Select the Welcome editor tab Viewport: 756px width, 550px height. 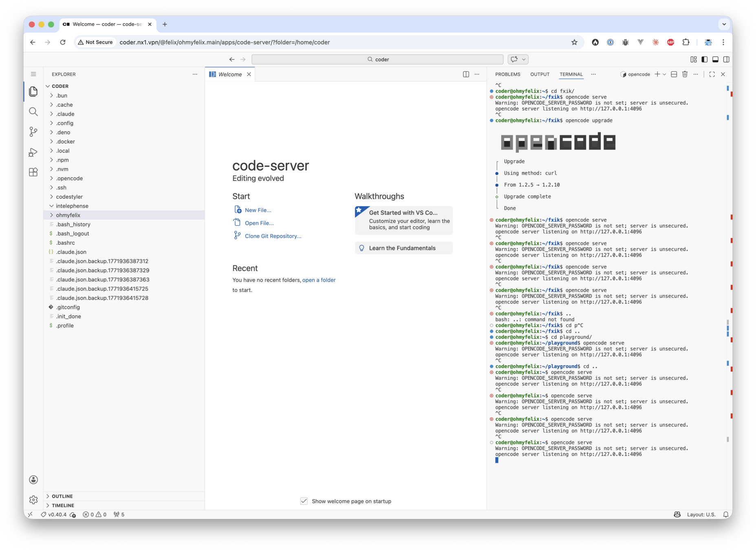click(x=229, y=74)
